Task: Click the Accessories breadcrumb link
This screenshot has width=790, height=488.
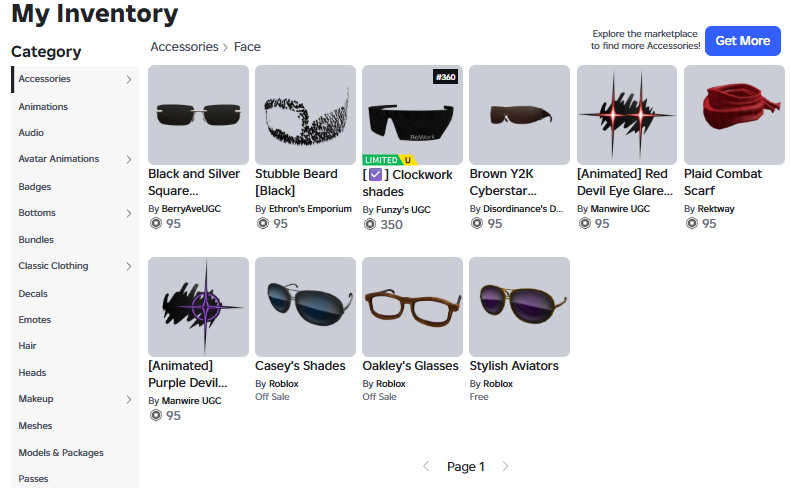Action: [184, 47]
